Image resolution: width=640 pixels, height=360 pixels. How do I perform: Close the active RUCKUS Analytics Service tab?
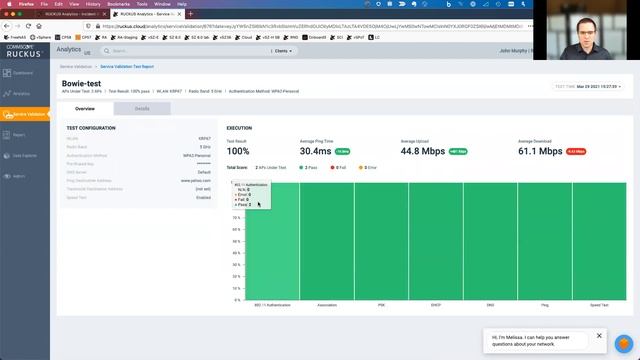(179, 14)
